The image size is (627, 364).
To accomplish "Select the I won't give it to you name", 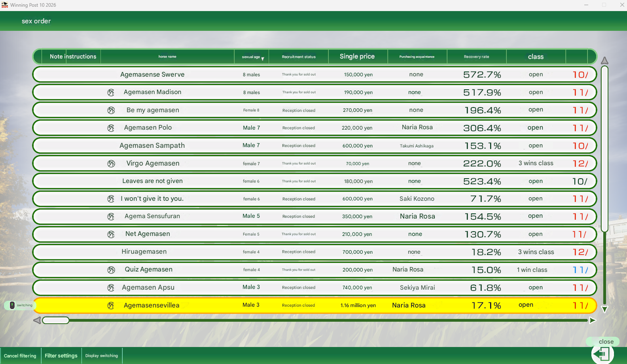I will [152, 199].
